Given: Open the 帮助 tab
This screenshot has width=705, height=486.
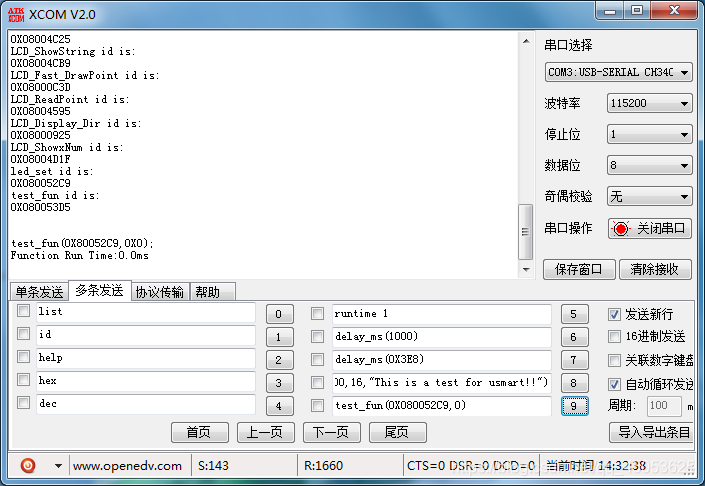Looking at the screenshot, I should [x=212, y=292].
